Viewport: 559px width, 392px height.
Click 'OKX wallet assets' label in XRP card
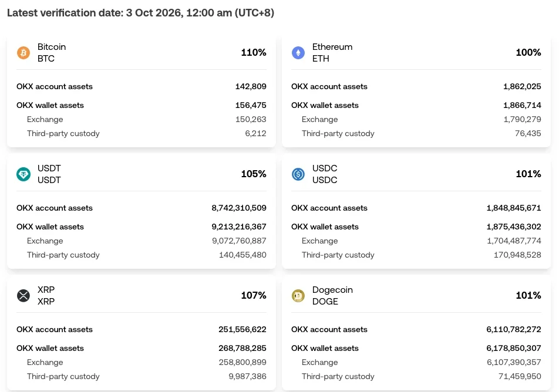[x=50, y=348]
